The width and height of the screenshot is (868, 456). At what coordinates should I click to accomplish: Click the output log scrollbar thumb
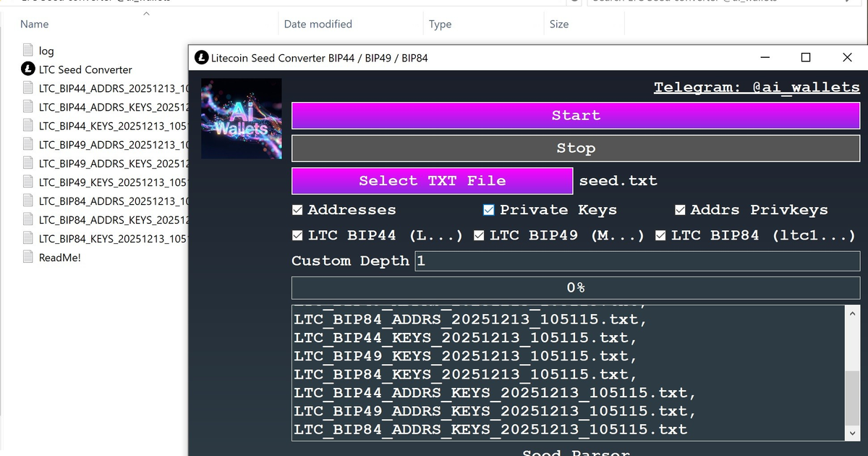click(x=852, y=397)
